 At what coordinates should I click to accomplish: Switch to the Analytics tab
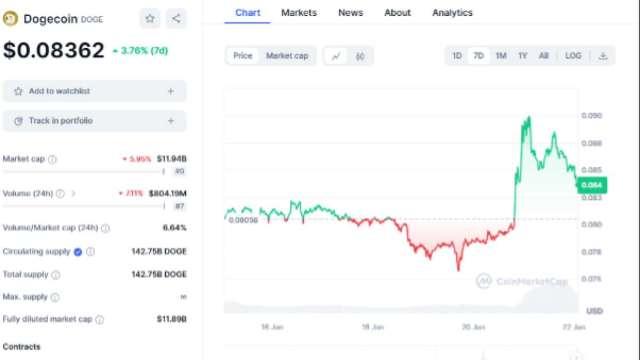452,13
